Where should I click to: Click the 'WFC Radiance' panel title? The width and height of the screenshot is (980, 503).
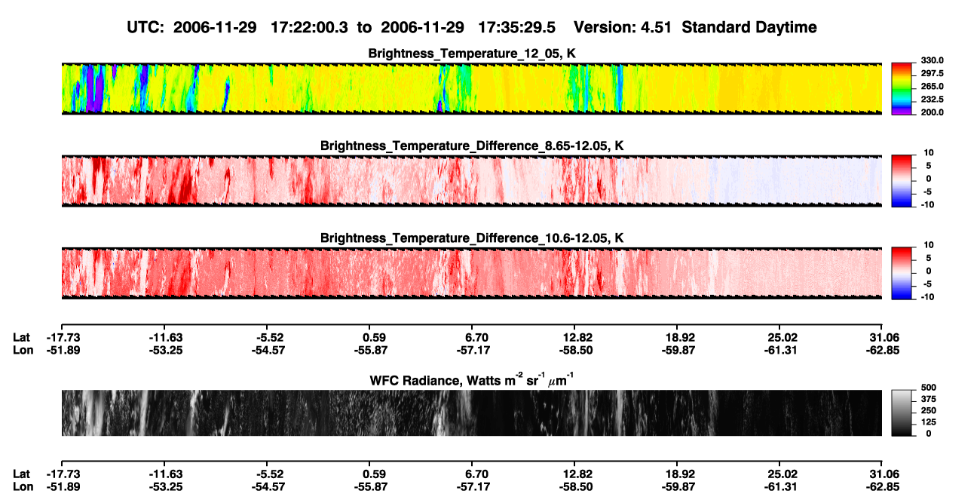pyautogui.click(x=472, y=379)
